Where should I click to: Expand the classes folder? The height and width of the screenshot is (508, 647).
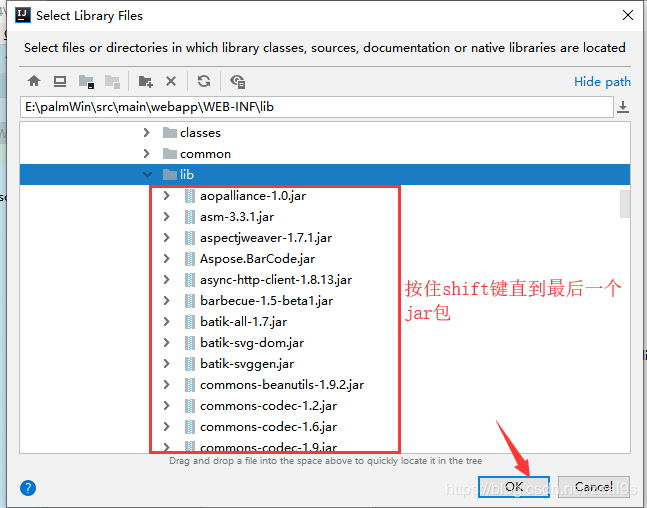146,132
